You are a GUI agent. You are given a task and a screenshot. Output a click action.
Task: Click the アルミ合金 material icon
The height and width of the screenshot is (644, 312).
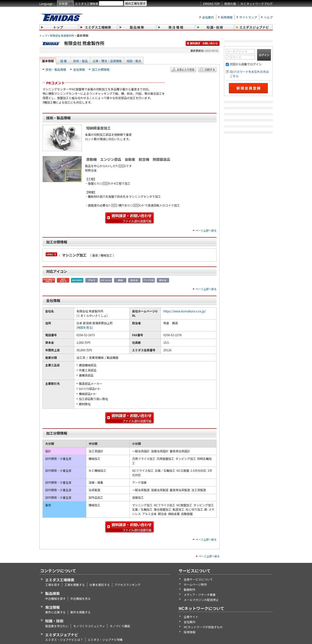(148, 280)
